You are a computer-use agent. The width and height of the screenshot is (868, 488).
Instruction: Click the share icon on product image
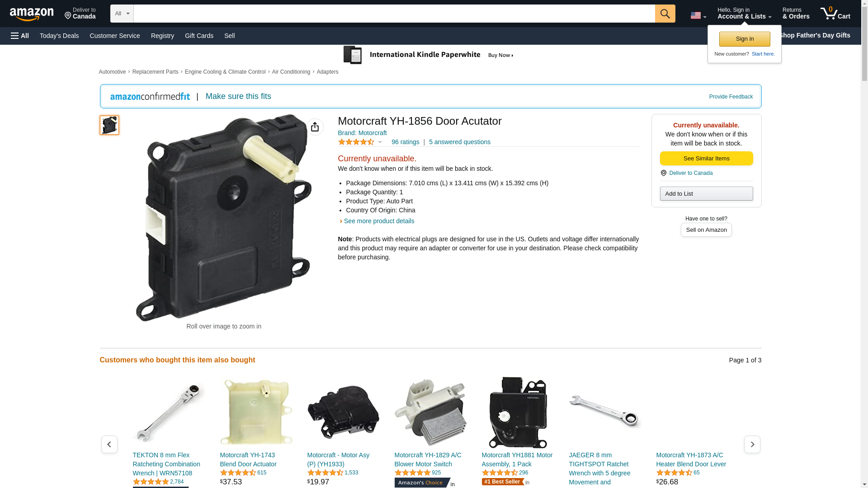coord(315,127)
